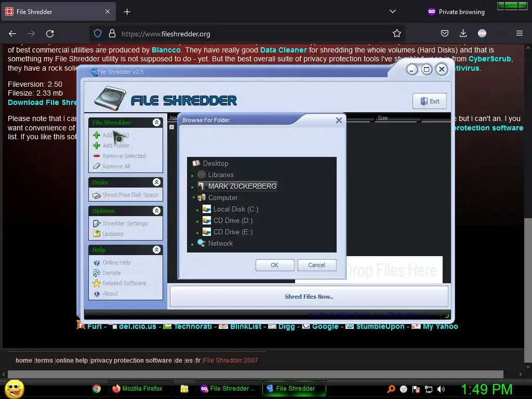Viewport: 532px width, 399px height.
Task: Click the Firefox shield tracking protection icon
Action: click(98, 34)
